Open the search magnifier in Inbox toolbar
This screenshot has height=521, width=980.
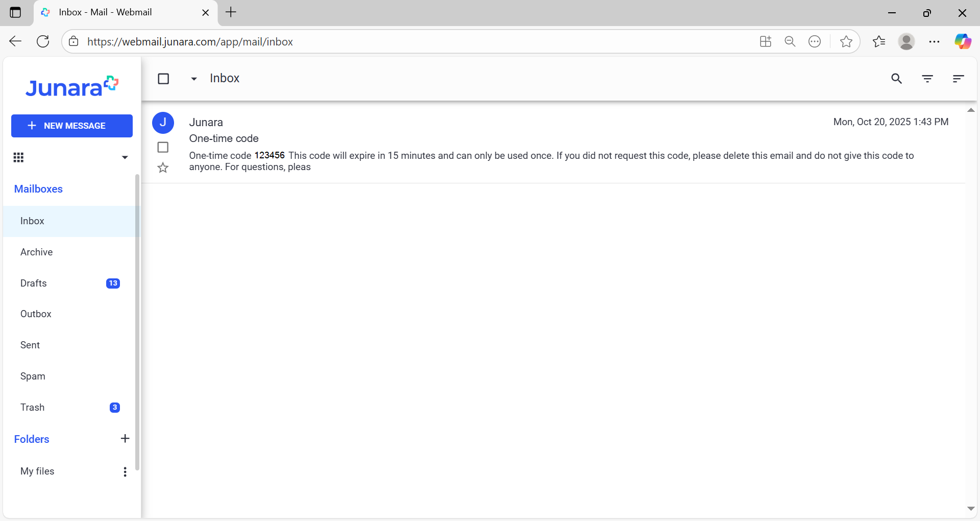tap(896, 79)
